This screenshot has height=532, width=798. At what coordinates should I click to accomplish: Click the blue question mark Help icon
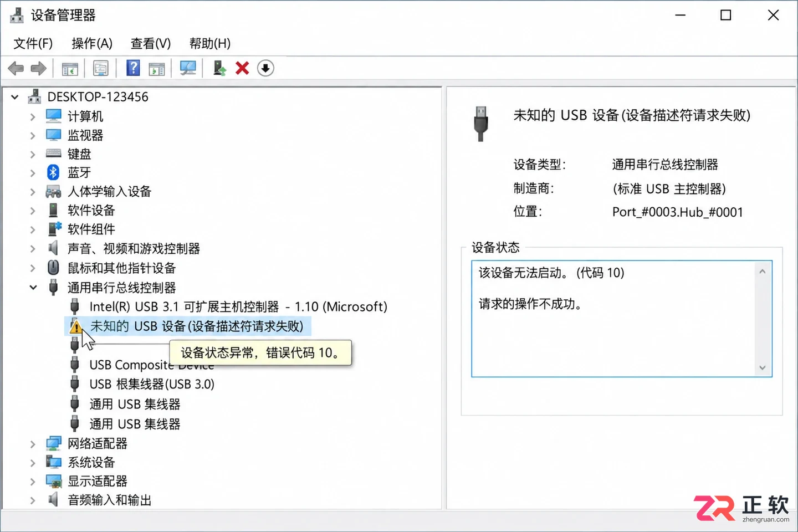(133, 68)
